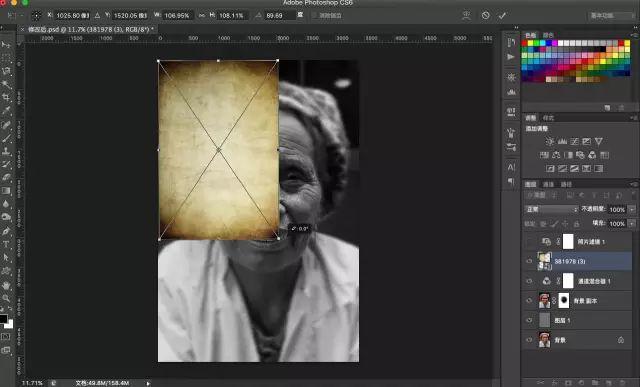Select the Path Selection tool
Image resolution: width=640 pixels, height=387 pixels.
tap(6, 257)
